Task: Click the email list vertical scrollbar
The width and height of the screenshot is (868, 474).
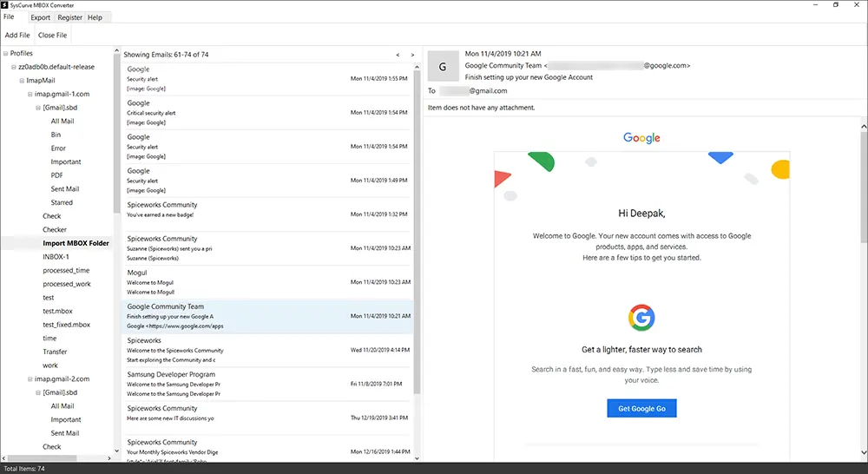Action: 417,233
